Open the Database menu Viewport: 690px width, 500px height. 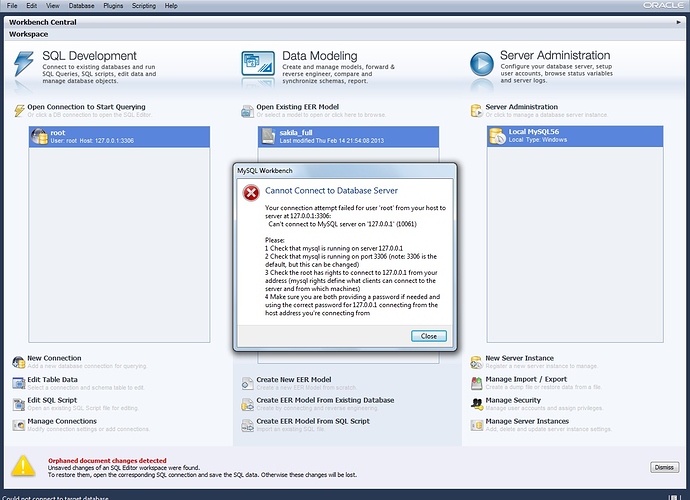(81, 6)
